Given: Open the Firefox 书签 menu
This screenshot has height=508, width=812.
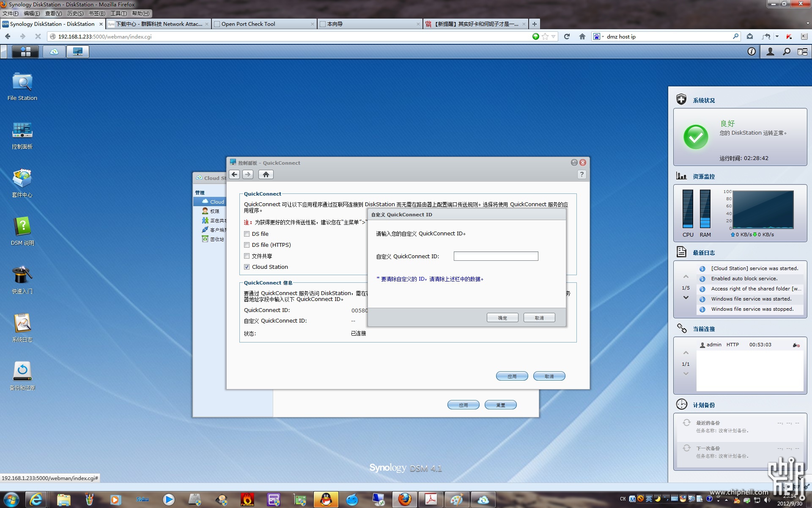Looking at the screenshot, I should coord(97,14).
